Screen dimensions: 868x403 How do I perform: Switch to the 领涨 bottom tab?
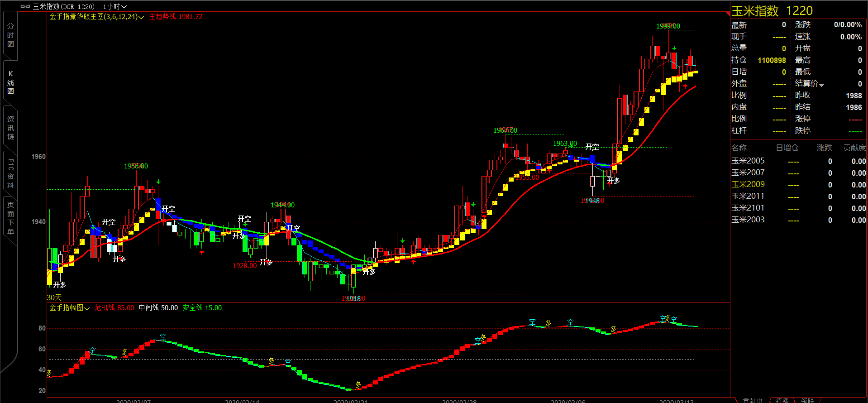[782, 400]
